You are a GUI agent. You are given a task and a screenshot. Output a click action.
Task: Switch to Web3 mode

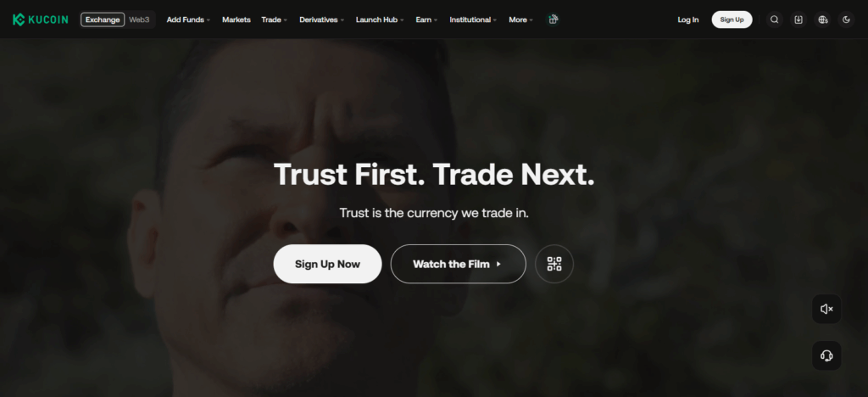click(140, 20)
